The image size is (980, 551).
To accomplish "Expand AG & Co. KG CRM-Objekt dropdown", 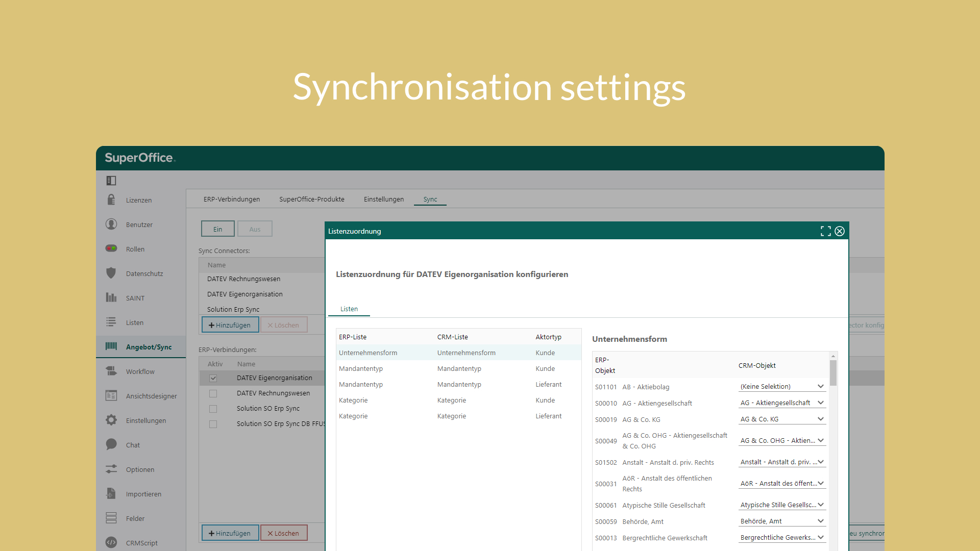I will click(781, 419).
